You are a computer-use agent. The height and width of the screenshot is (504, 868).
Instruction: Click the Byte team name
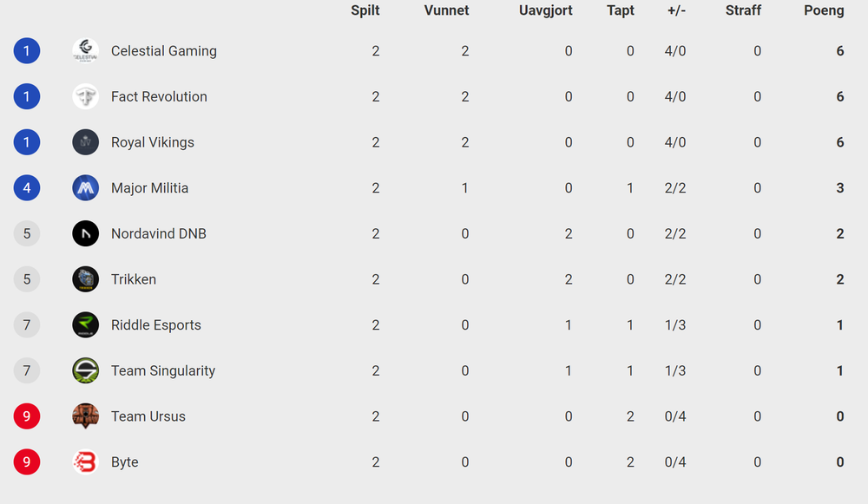(x=124, y=462)
